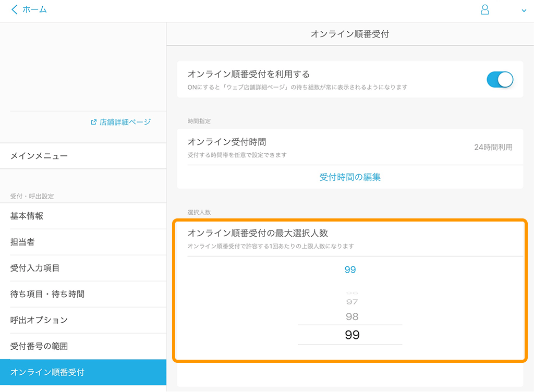
Task: Go back to ホーム via the chevron
Action: coord(14,9)
